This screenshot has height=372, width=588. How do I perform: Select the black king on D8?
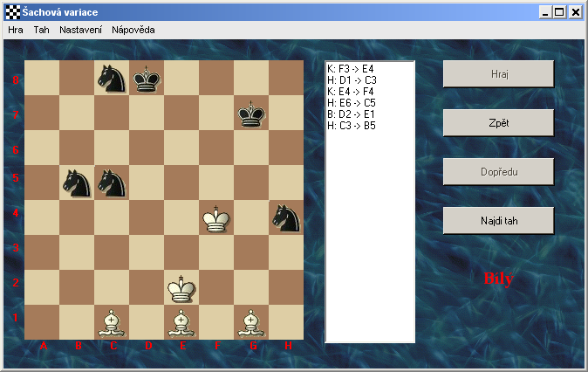[x=147, y=78]
